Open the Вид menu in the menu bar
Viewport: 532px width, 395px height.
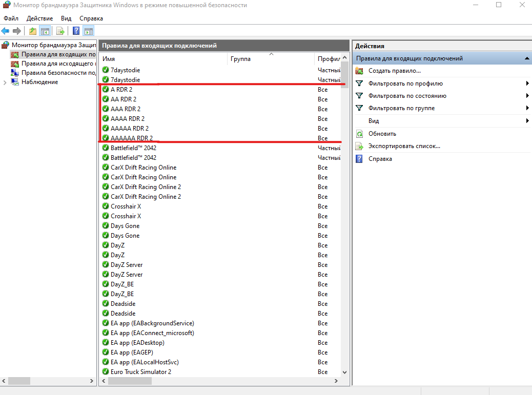[x=66, y=18]
